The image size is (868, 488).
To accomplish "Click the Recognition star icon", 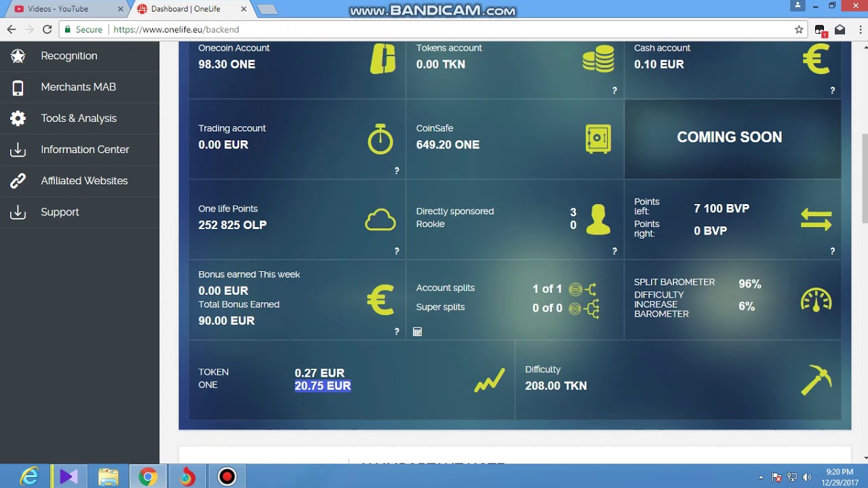I will click(x=18, y=56).
